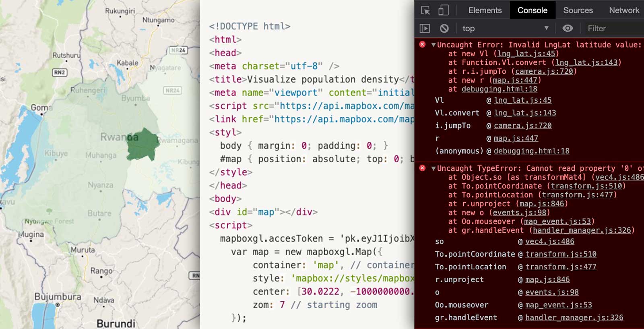Image resolution: width=644 pixels, height=329 pixels.
Task: Open lng_lat.js:45 in the 'at new Vl' line
Action: pyautogui.click(x=526, y=54)
